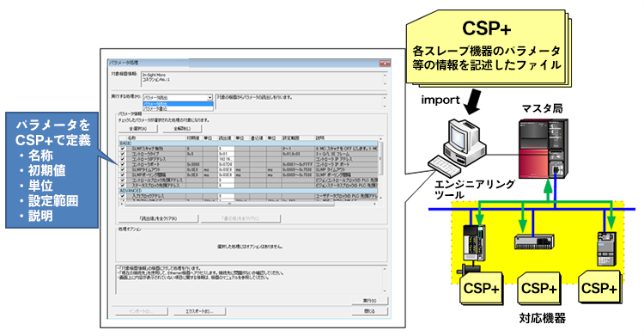Click the middle remote I/O module icon
The width and height of the screenshot is (644, 336).
point(534,241)
